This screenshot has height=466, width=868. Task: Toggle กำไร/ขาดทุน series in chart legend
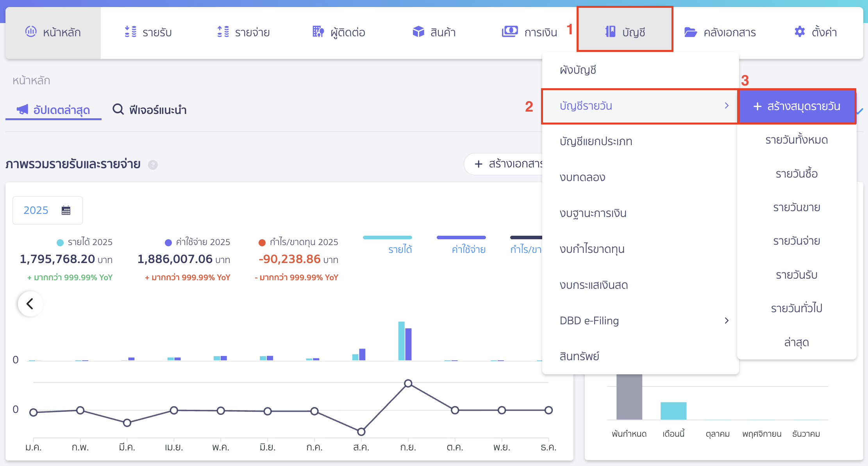coord(526,249)
